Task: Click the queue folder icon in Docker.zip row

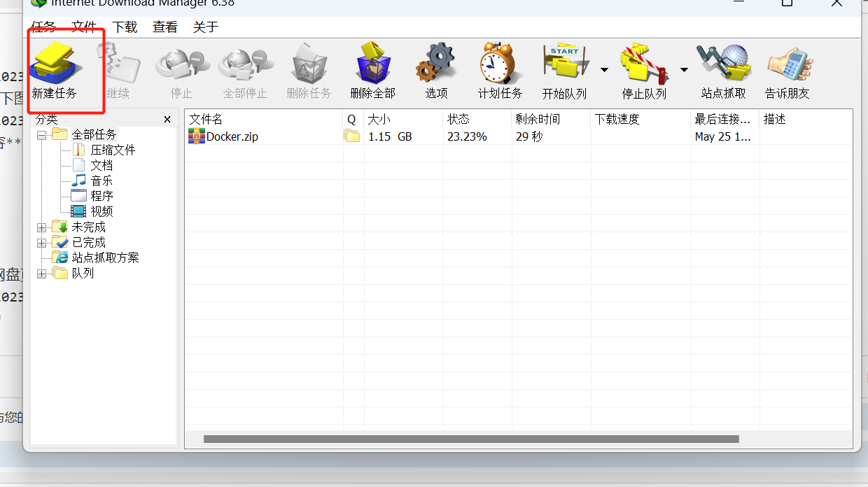Action: point(352,136)
